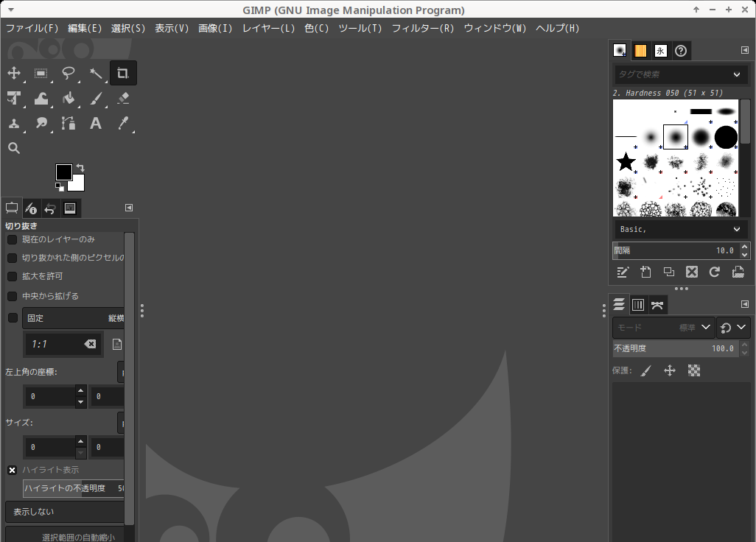Adjust the 不透明度 layer opacity slider
The image size is (756, 542).
click(676, 348)
